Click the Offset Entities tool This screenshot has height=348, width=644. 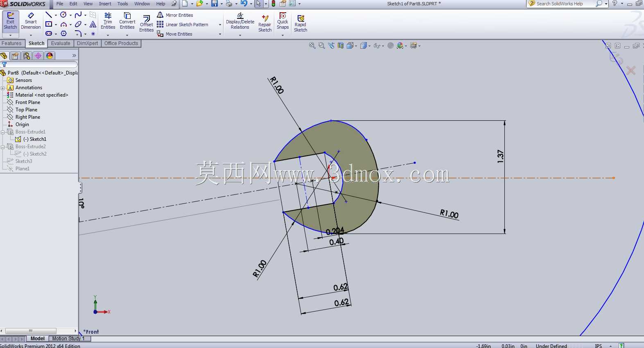click(x=146, y=24)
